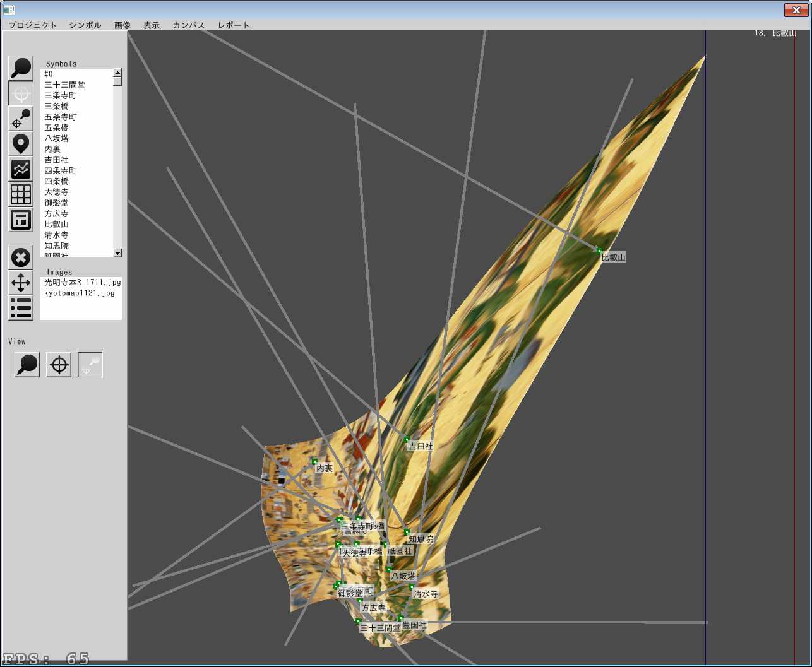This screenshot has height=667, width=812.
Task: Click the 内裏 marker on canvas
Action: coord(314,462)
